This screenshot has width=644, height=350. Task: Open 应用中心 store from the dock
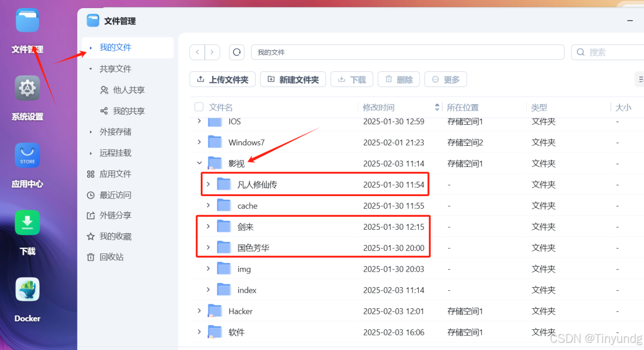[27, 155]
